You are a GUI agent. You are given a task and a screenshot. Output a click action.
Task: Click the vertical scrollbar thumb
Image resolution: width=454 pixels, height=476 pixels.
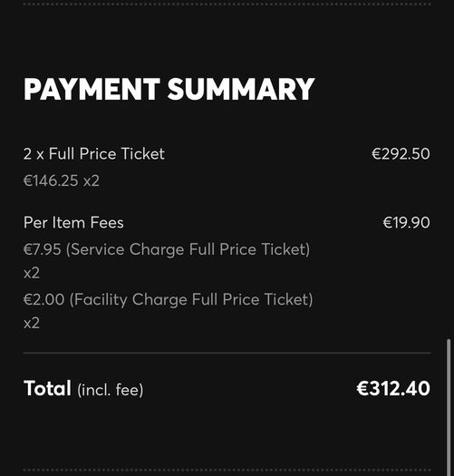tap(449, 407)
